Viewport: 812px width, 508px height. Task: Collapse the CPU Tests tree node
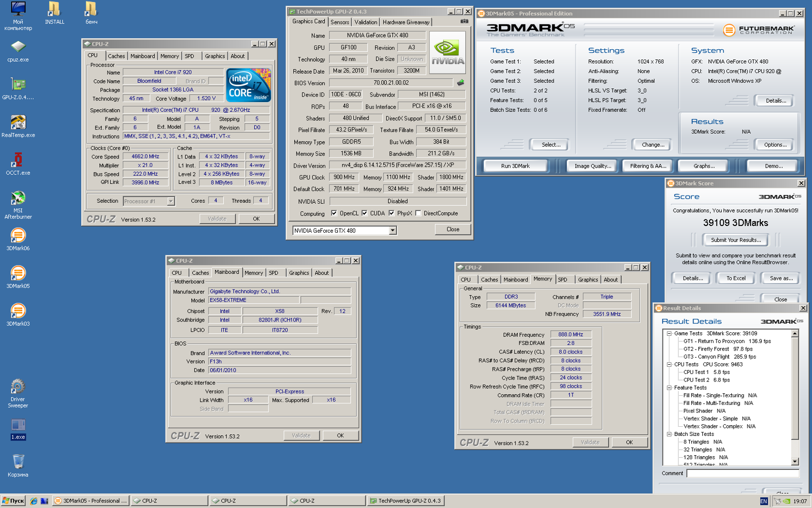(x=669, y=364)
